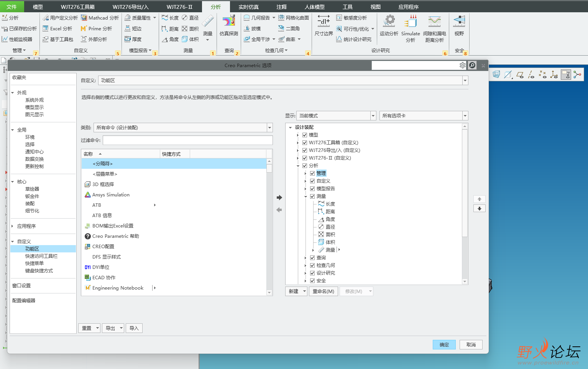Image resolution: width=588 pixels, height=369 pixels.
Task: Click the 重命名(M) button
Action: [323, 292]
